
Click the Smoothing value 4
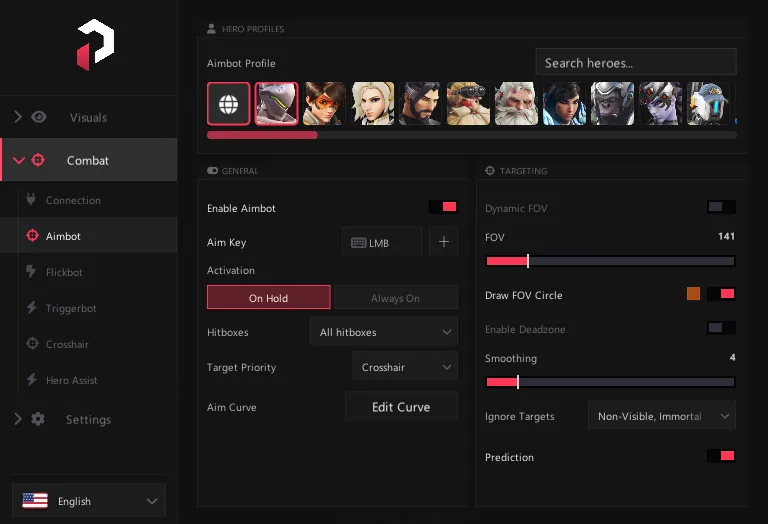(x=732, y=357)
